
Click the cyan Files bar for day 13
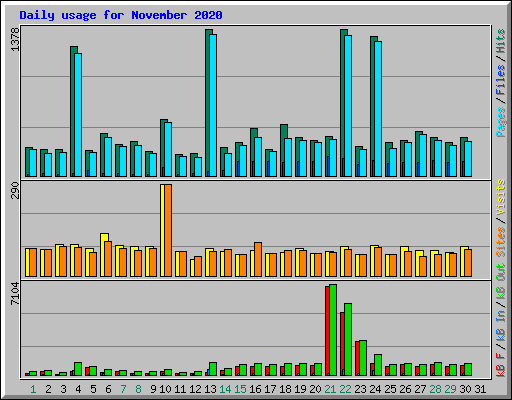[213, 105]
